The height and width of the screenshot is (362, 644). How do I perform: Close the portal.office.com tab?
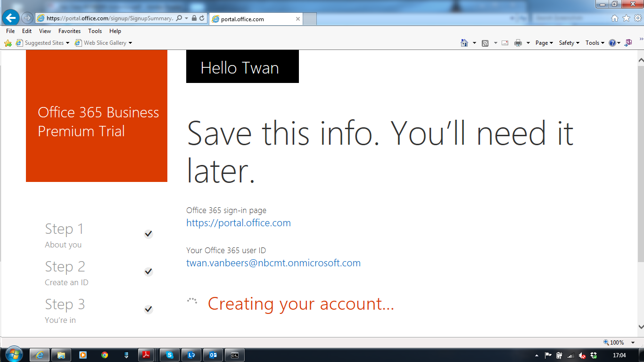pos(298,19)
